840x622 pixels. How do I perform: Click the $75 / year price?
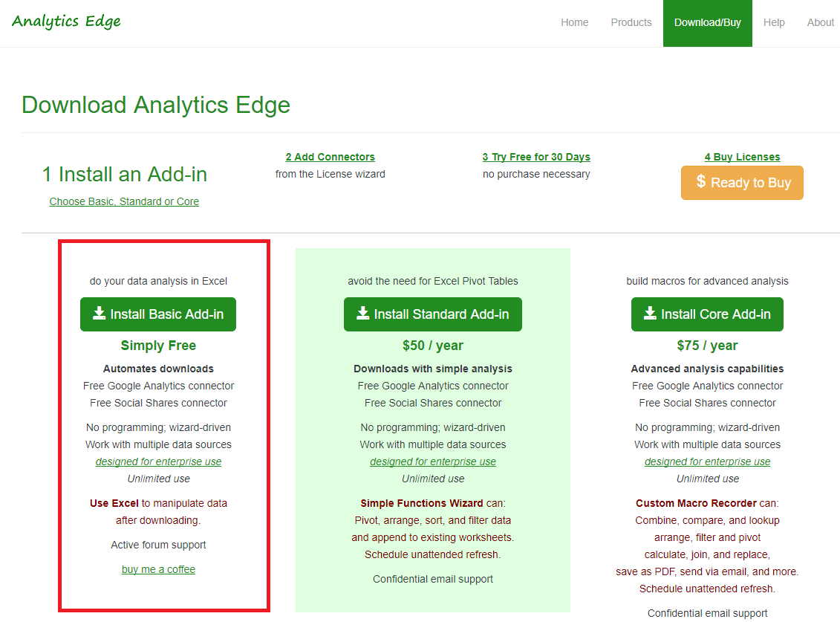pyautogui.click(x=707, y=346)
